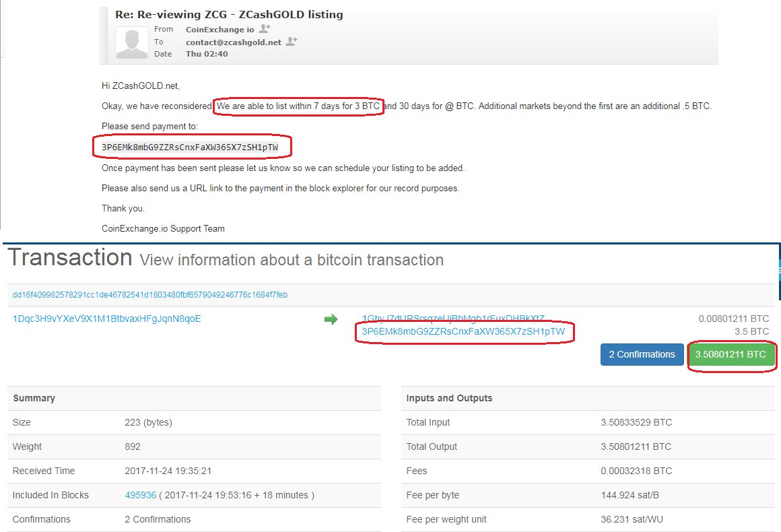Image resolution: width=781 pixels, height=532 pixels.
Task: Click the Received Time value 2017-11-24 19:35:21
Action: tap(168, 471)
